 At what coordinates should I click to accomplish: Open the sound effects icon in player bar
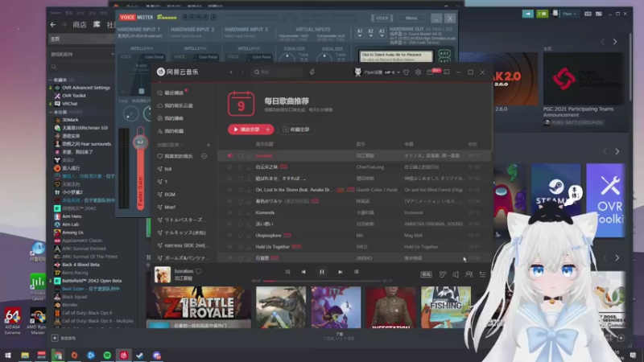click(x=442, y=274)
